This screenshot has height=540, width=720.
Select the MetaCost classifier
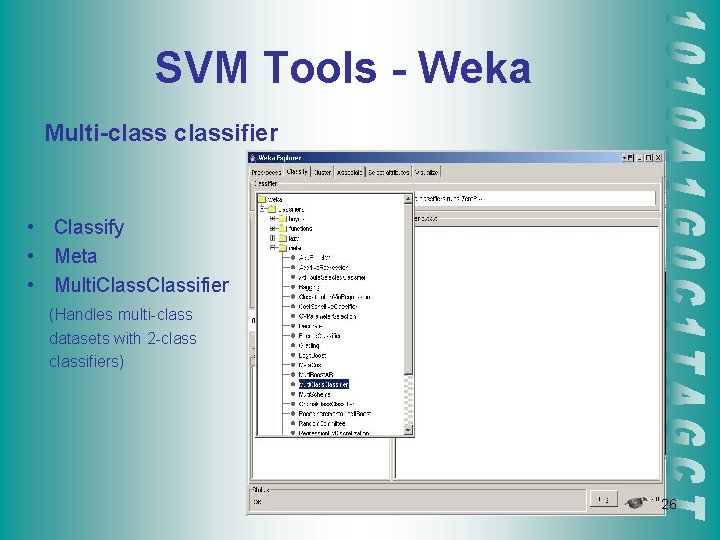310,365
